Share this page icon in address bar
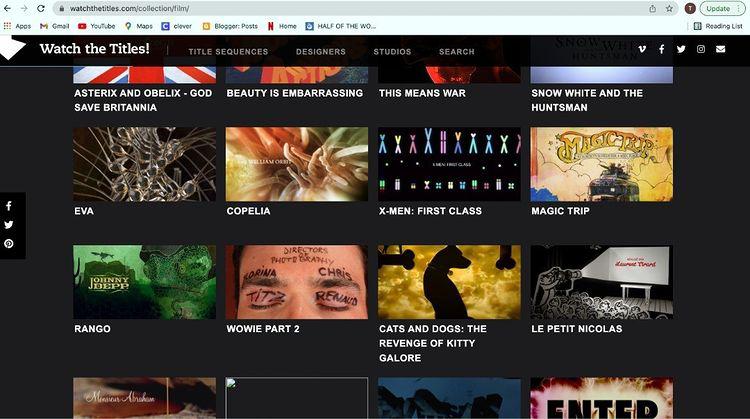Viewport: 750px width, 419px height. click(x=652, y=9)
